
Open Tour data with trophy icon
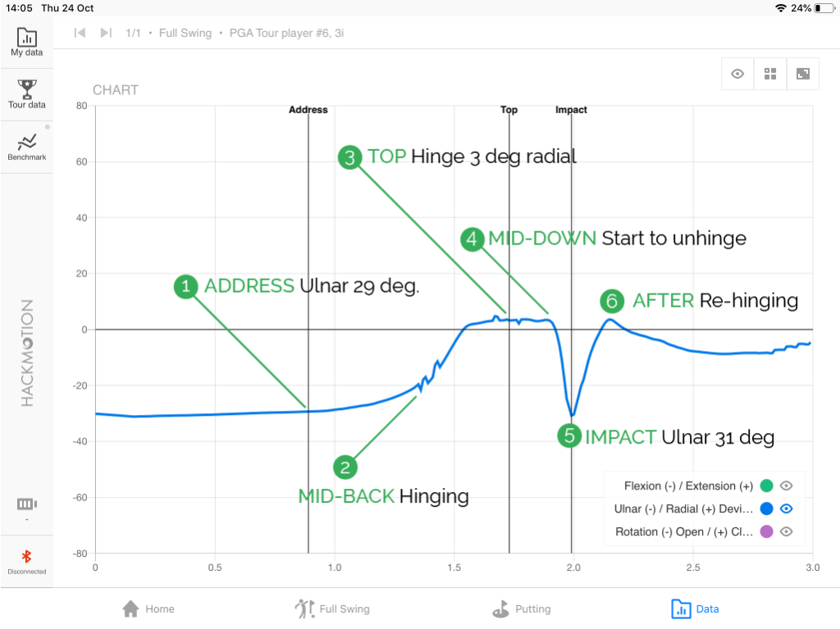point(27,95)
